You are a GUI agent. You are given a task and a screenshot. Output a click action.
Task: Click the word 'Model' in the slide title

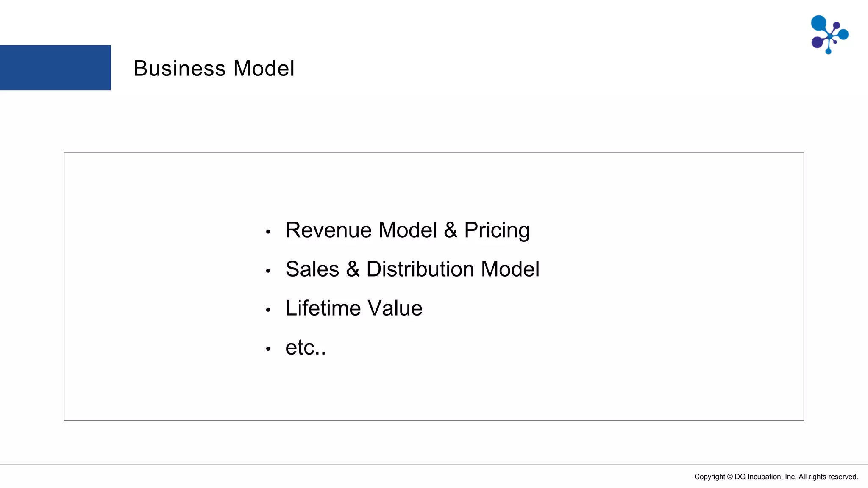264,68
